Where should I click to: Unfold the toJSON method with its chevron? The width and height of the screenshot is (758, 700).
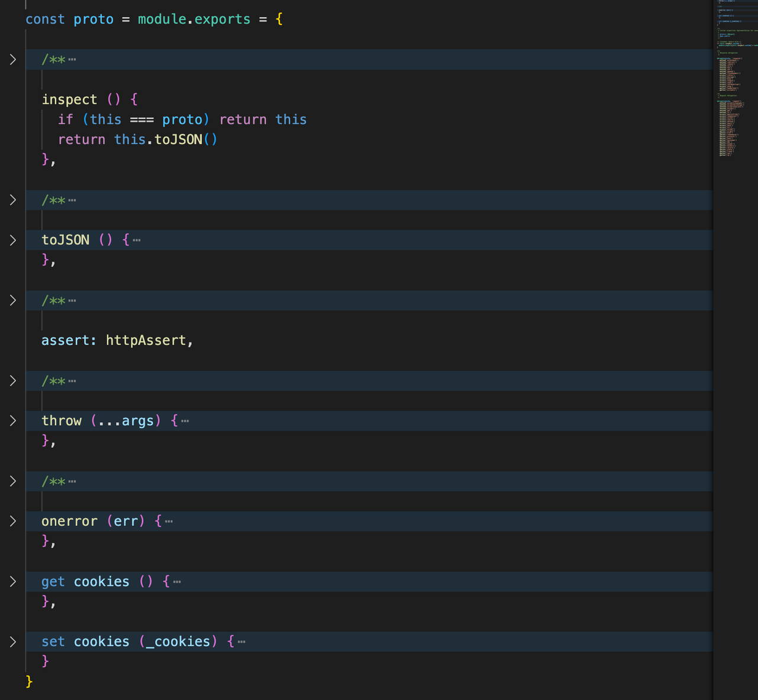[x=13, y=240]
